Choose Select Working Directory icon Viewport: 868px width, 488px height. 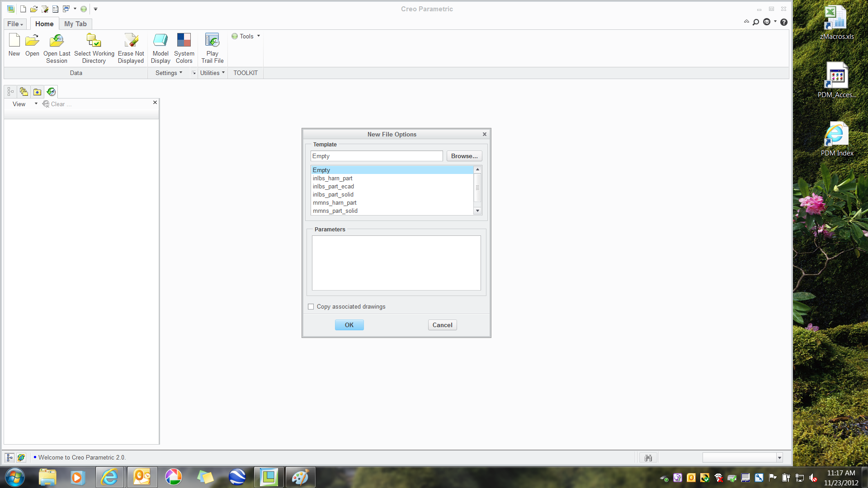[x=94, y=48]
